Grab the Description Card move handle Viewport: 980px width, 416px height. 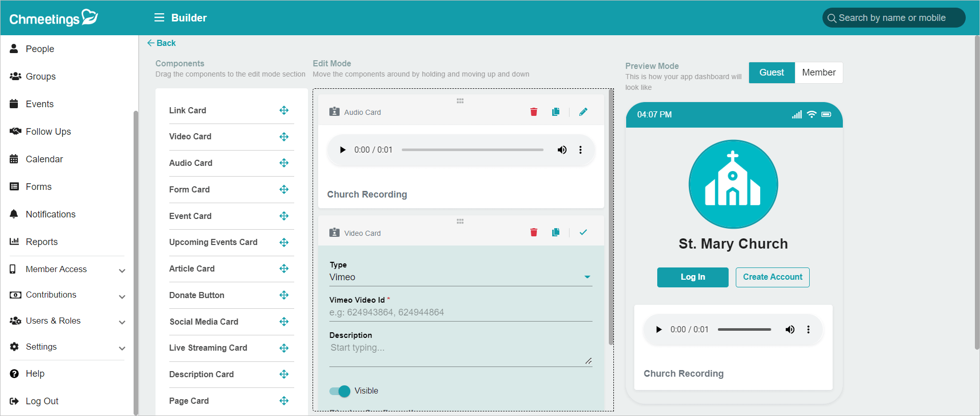pos(284,374)
